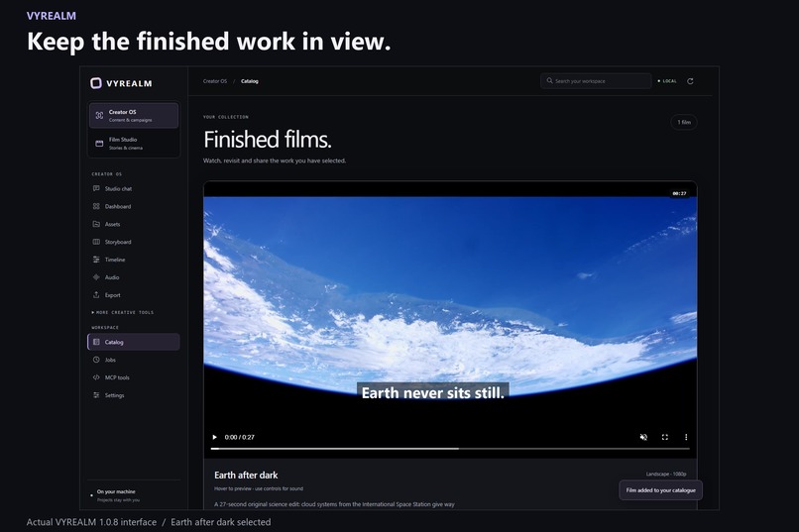Open the Dashboard page
The width and height of the screenshot is (799, 532).
click(134, 206)
